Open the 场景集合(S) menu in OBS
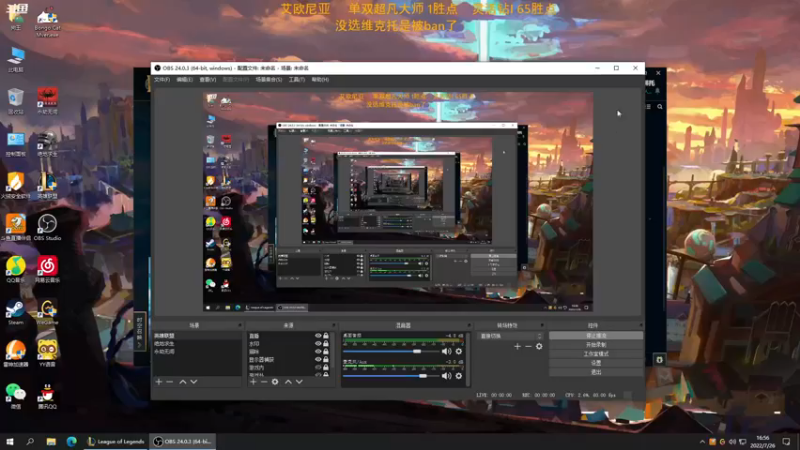 [x=269, y=80]
